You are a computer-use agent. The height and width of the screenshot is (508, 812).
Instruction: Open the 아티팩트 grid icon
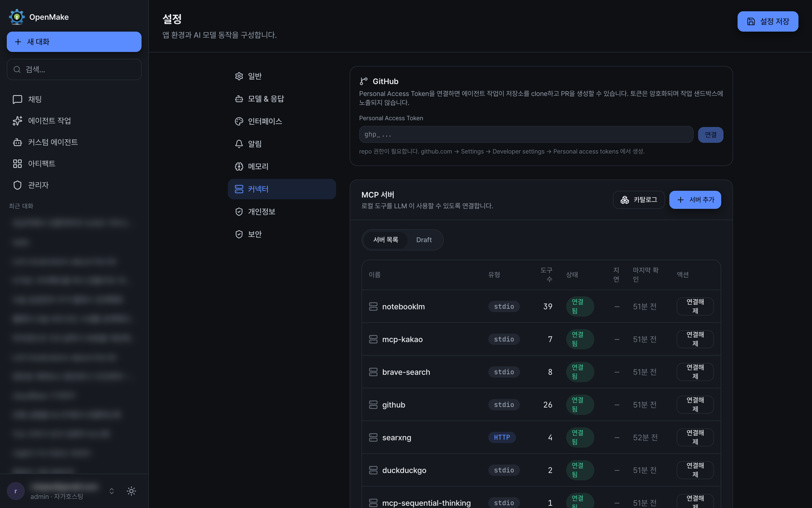[x=17, y=164]
